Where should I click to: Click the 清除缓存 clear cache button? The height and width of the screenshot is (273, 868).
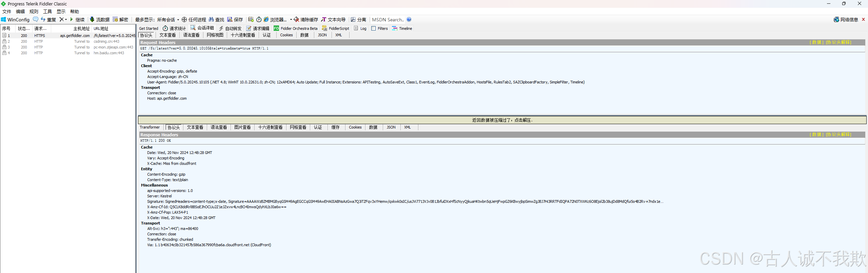[x=306, y=20]
